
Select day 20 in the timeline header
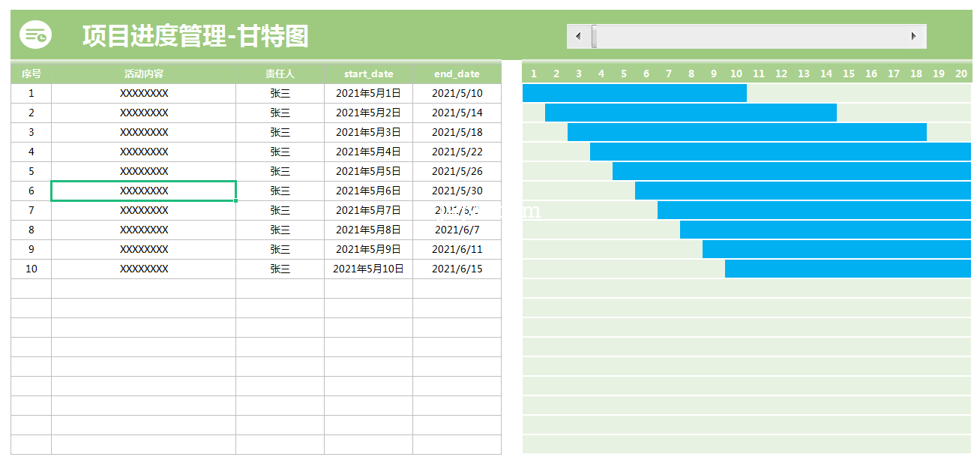coord(961,74)
